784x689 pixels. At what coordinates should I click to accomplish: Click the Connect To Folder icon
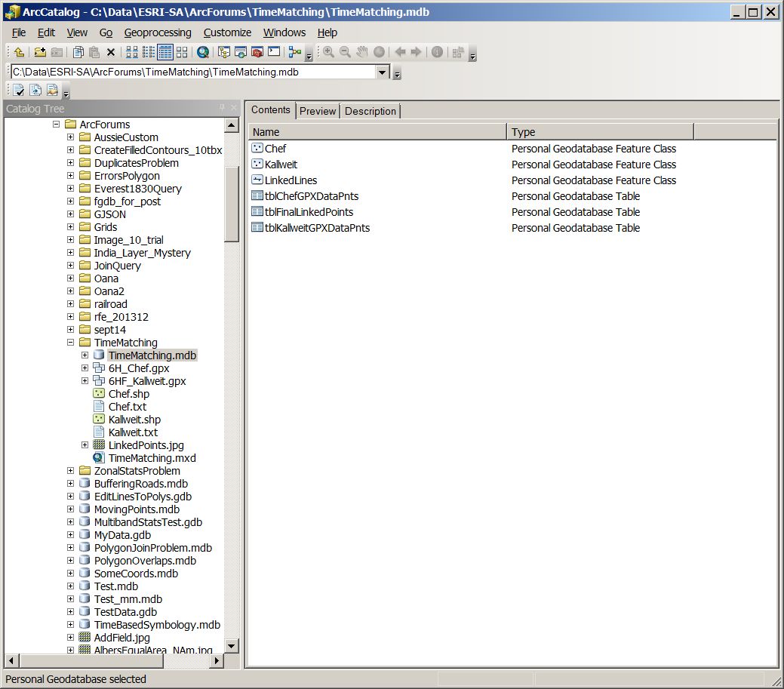click(40, 52)
